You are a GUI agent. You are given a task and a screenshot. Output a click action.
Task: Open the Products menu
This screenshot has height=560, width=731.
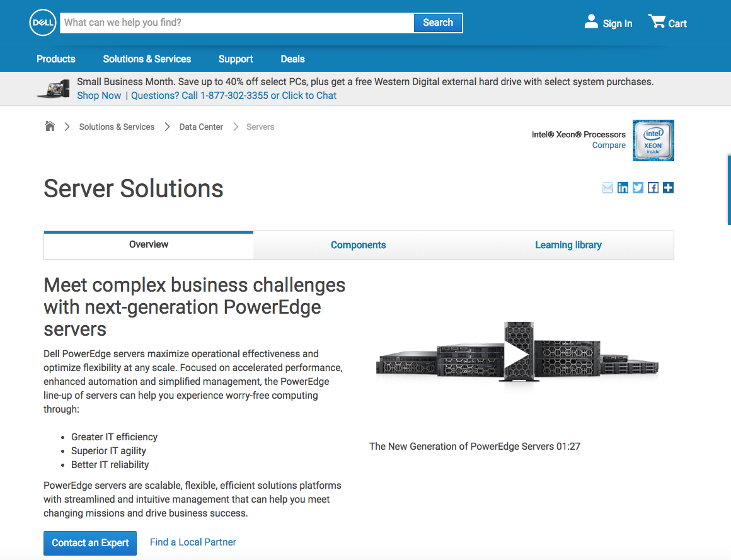[56, 59]
